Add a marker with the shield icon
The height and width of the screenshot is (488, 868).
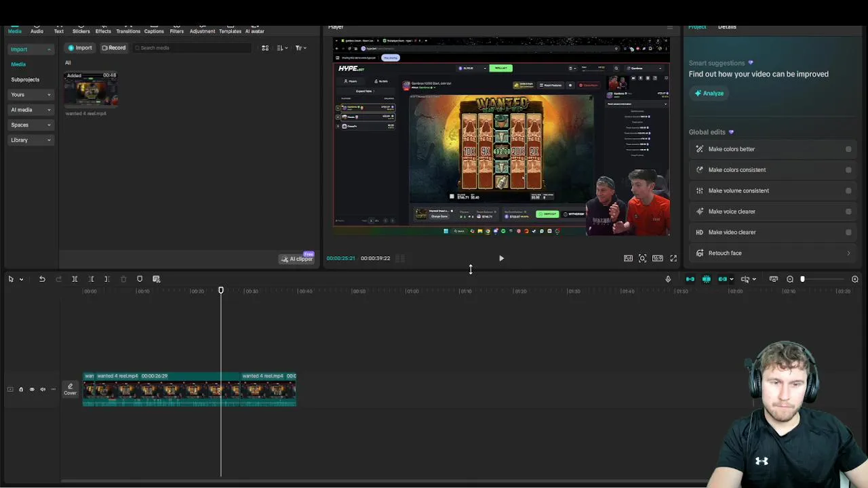[140, 279]
